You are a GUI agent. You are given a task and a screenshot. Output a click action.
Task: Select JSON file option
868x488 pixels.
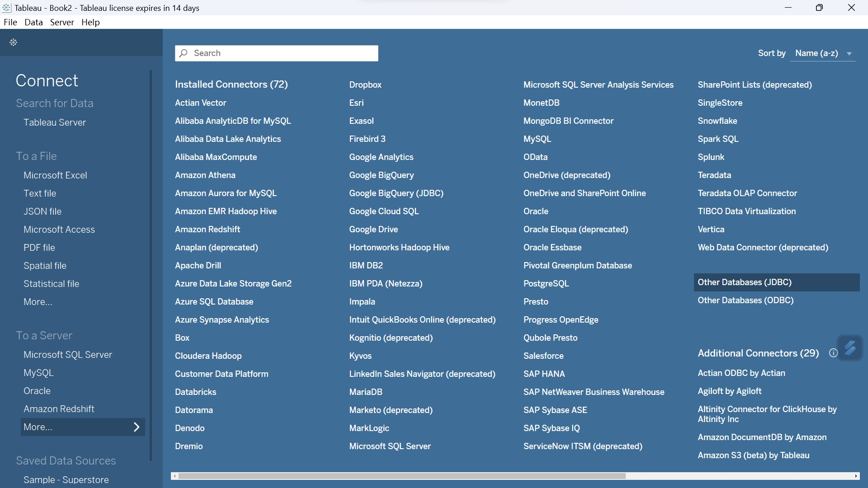pyautogui.click(x=42, y=211)
